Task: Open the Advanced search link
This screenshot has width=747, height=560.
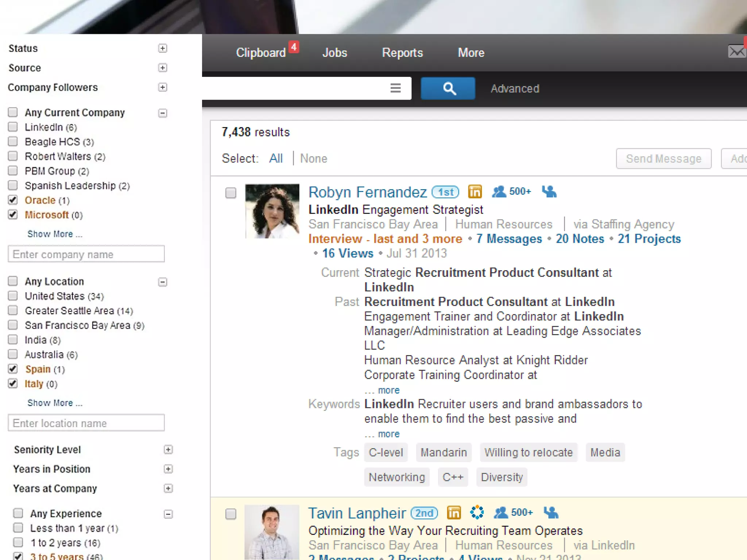Action: tap(515, 89)
